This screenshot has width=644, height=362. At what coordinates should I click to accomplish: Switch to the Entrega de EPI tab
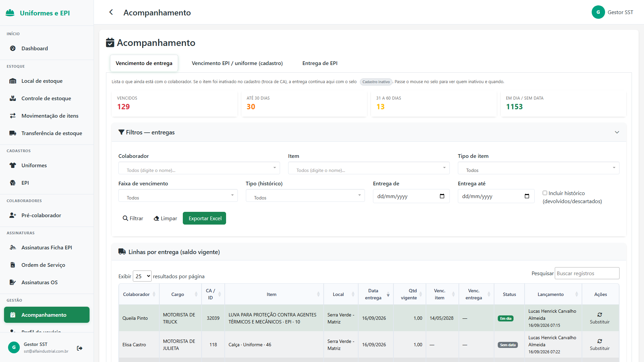(x=320, y=63)
